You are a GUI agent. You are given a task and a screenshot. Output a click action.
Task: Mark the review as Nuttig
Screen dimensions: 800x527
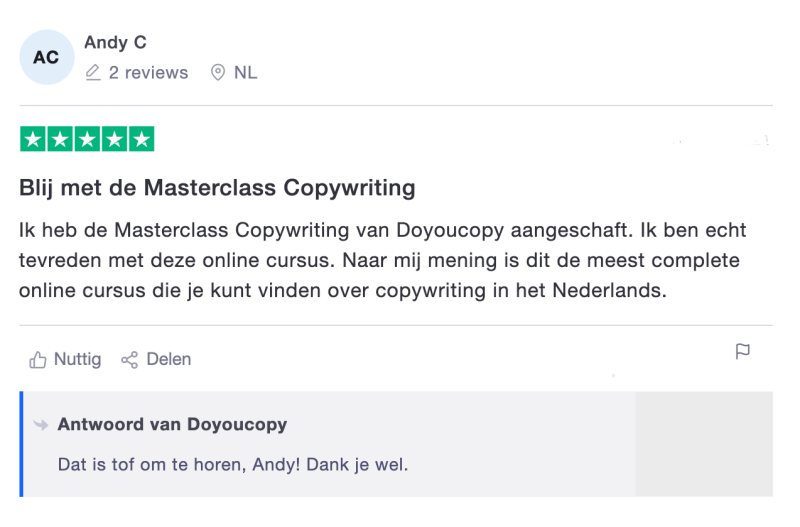pos(78,359)
